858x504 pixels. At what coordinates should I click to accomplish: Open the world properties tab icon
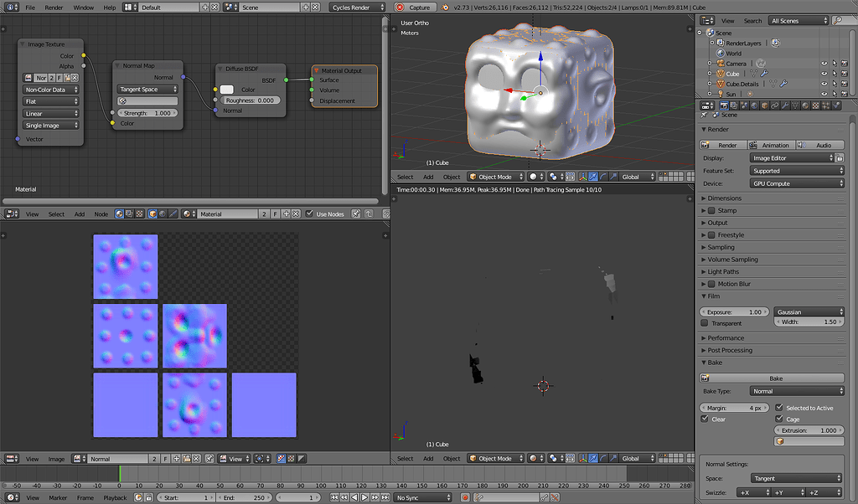[754, 105]
